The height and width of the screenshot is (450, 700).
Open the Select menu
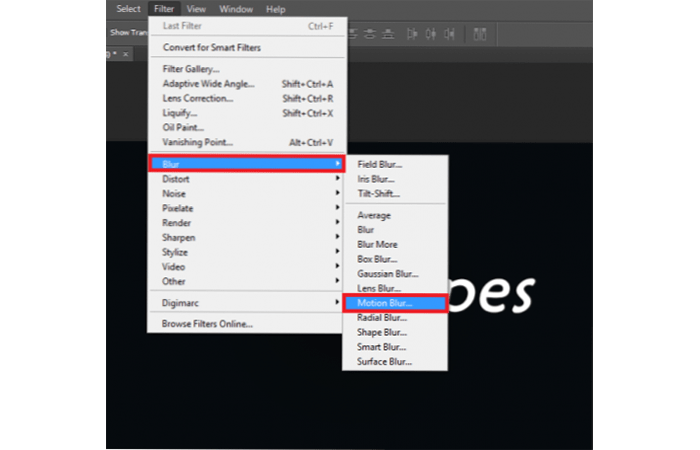[127, 9]
